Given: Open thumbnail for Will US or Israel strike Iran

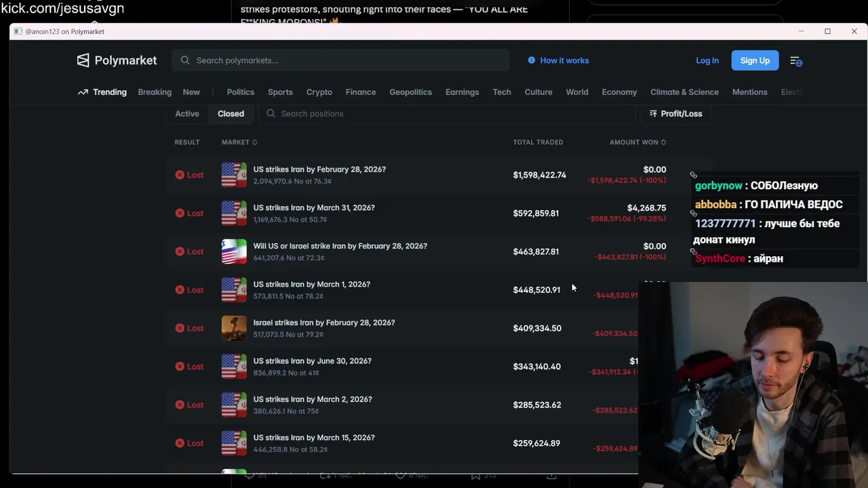Looking at the screenshot, I should (234, 251).
